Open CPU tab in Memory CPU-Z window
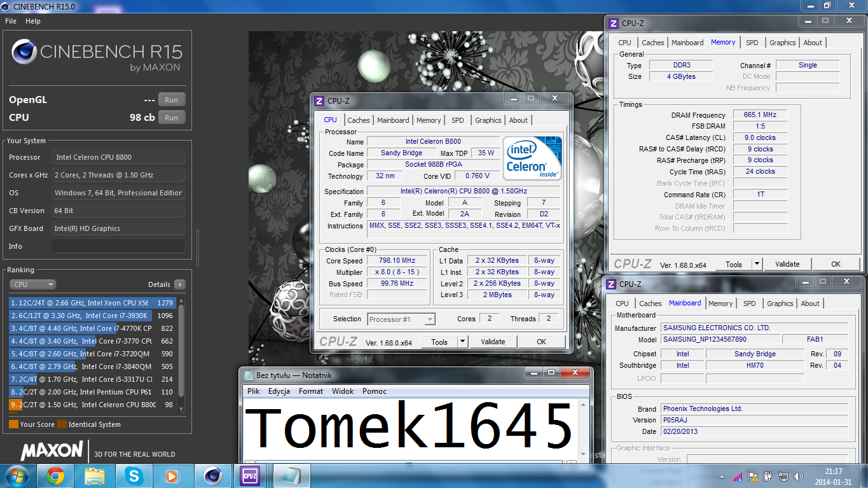 pyautogui.click(x=625, y=43)
